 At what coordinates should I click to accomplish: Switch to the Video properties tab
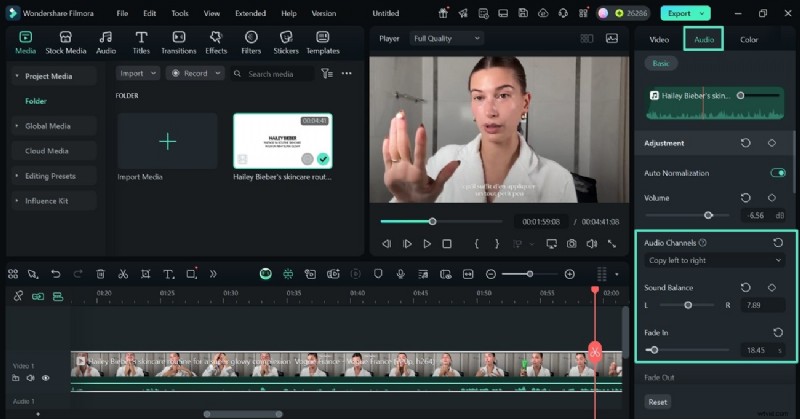click(x=659, y=39)
